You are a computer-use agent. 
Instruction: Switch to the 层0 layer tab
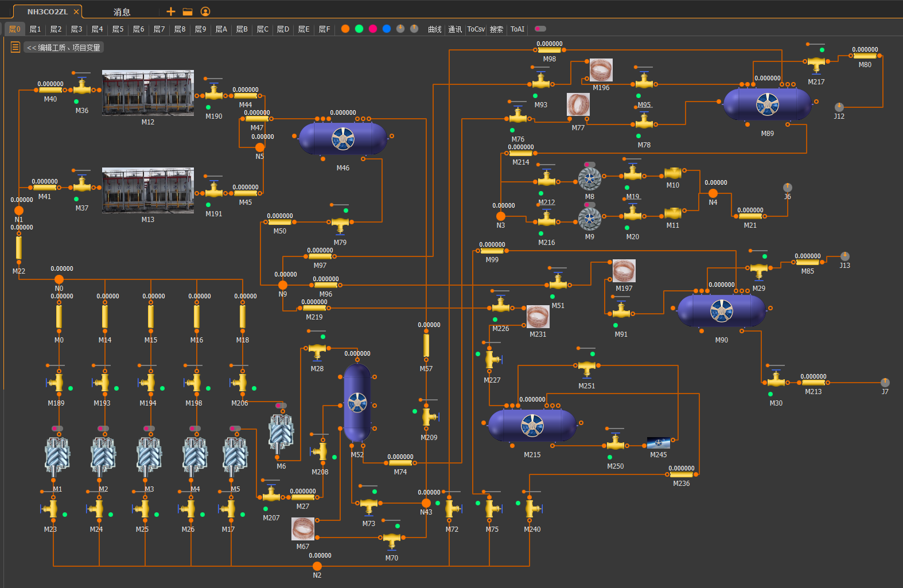coord(15,29)
